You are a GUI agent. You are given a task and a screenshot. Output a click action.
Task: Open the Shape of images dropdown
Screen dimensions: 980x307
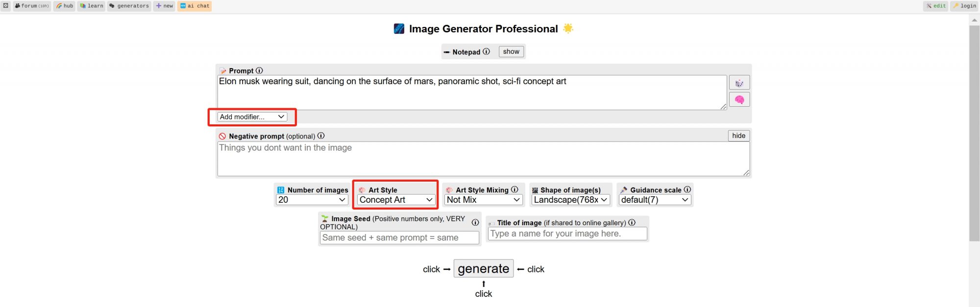pyautogui.click(x=570, y=200)
